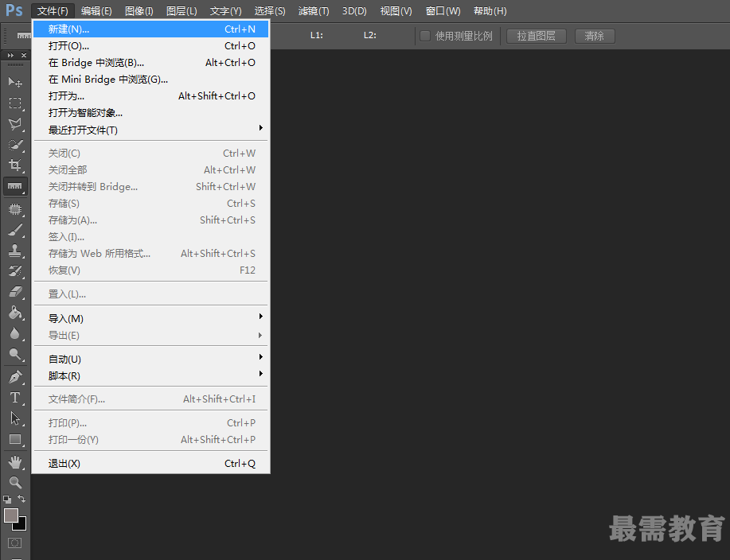Image resolution: width=730 pixels, height=560 pixels.
Task: Open the 滤镜(T) menu
Action: pyautogui.click(x=314, y=10)
